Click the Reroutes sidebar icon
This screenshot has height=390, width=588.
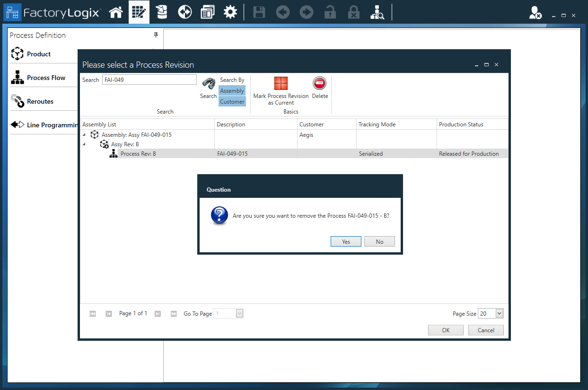(x=18, y=101)
